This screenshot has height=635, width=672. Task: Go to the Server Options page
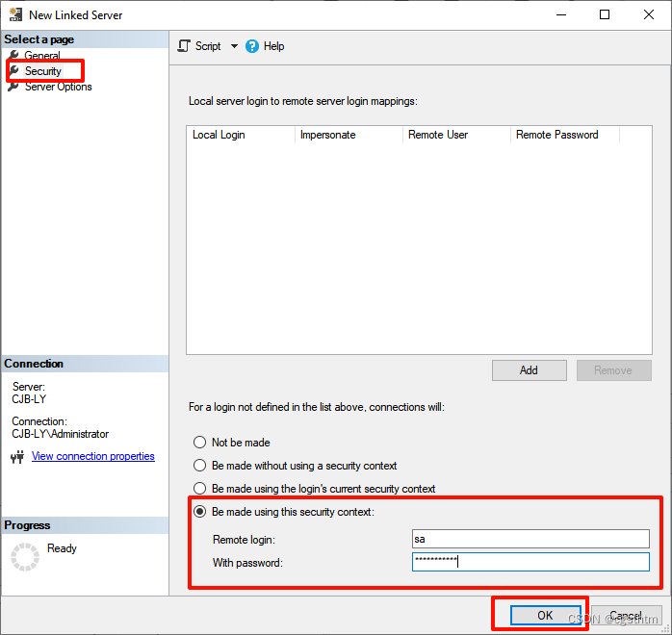click(x=59, y=87)
